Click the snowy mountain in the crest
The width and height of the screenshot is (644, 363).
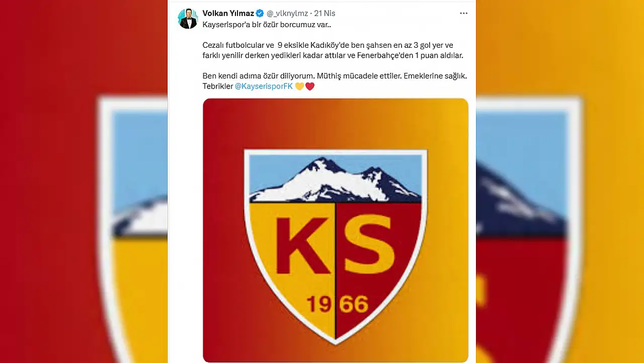(336, 179)
